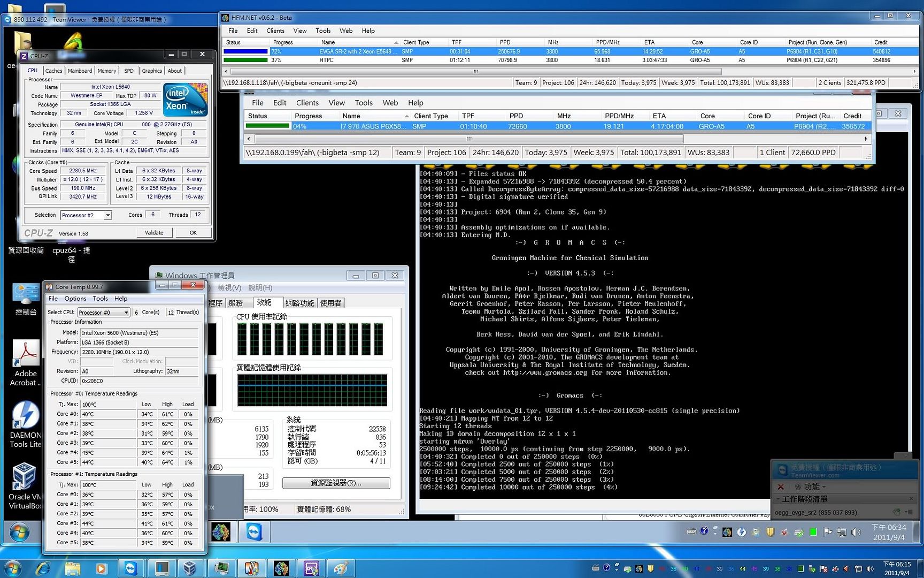Image resolution: width=924 pixels, height=578 pixels.
Task: Open Paint palette icon in the taskbar
Action: tap(341, 568)
